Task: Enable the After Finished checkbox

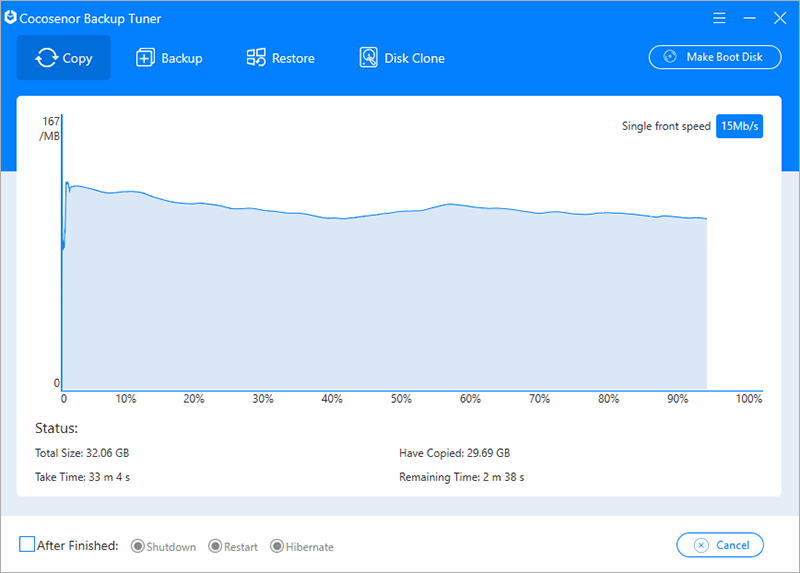Action: (x=27, y=545)
